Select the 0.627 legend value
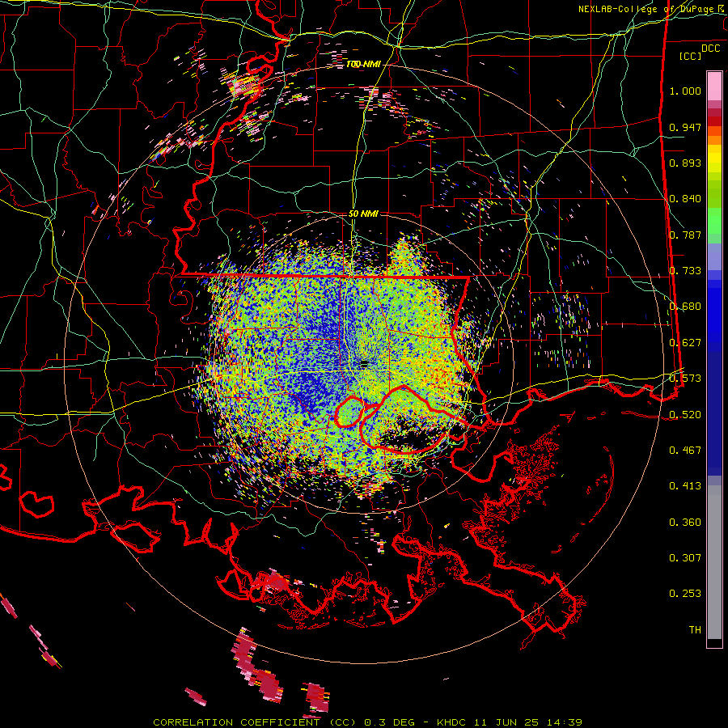The width and height of the screenshot is (728, 728). click(685, 343)
